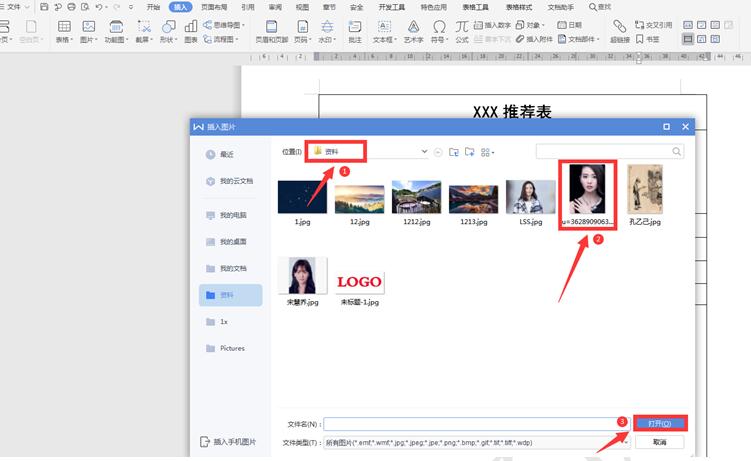The image size is (751, 461).
Task: Expand the quick access toolbar customize arrow
Action: [x=131, y=7]
